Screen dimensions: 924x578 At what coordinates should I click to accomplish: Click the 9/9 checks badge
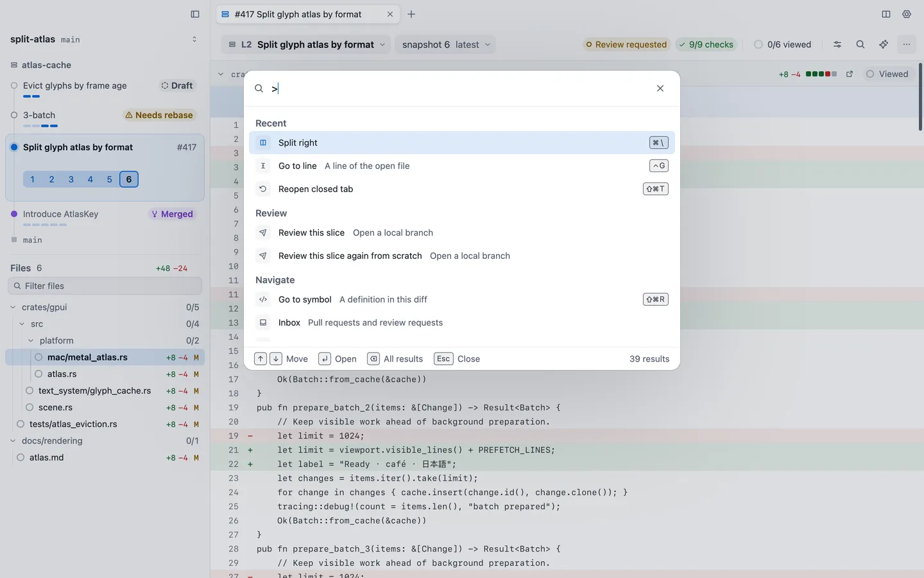click(x=706, y=44)
